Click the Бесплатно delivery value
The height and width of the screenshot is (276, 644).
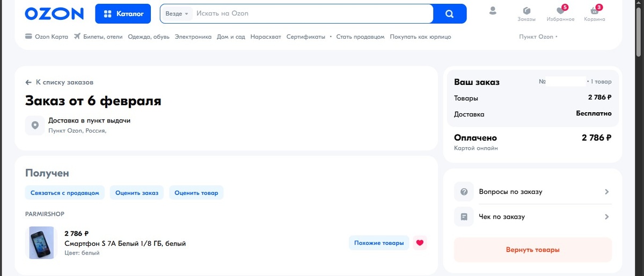pyautogui.click(x=594, y=114)
